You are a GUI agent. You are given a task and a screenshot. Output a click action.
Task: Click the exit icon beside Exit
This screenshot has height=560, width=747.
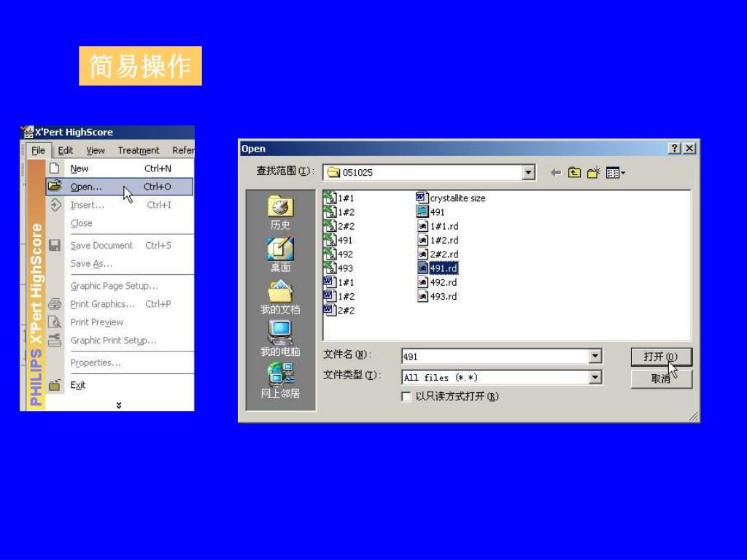pyautogui.click(x=55, y=384)
